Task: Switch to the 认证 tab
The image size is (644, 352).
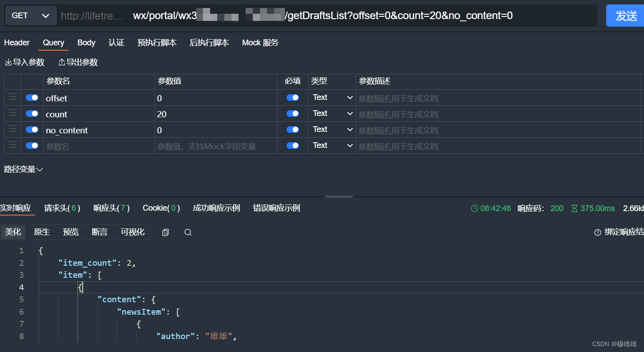Action: [x=117, y=43]
